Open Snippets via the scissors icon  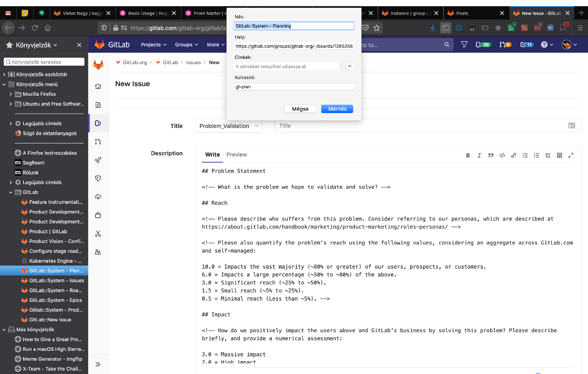98,234
